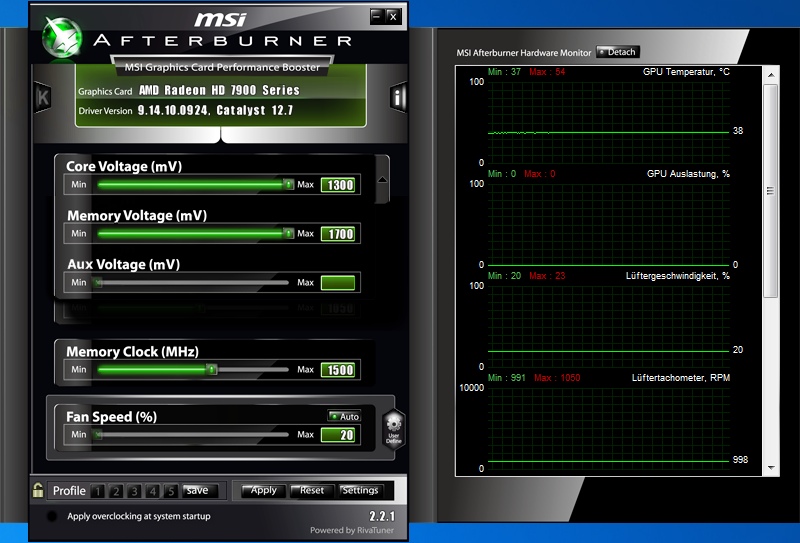The height and width of the screenshot is (543, 800).
Task: Toggle Apply overclocking at system startup
Action: (52, 516)
